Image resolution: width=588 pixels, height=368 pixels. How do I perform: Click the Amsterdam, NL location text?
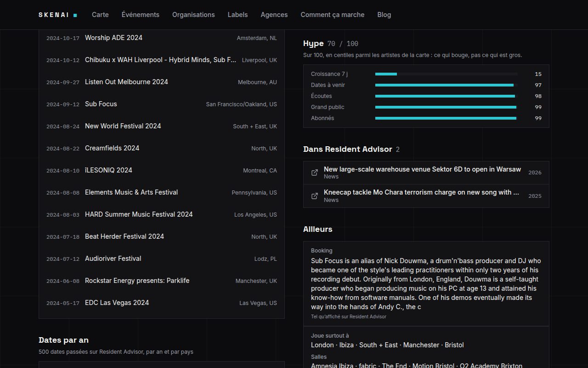coord(257,38)
